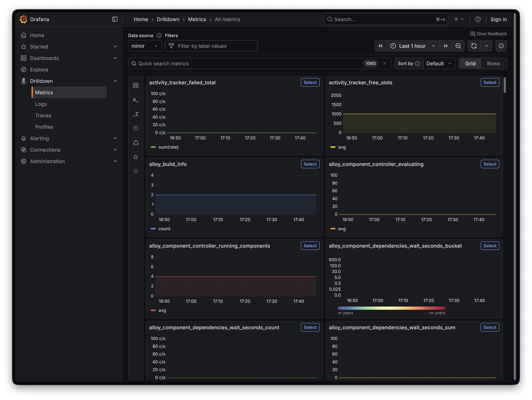Viewport: 532px width, 400px height.
Task: Click the data source info icon
Action: click(x=159, y=36)
